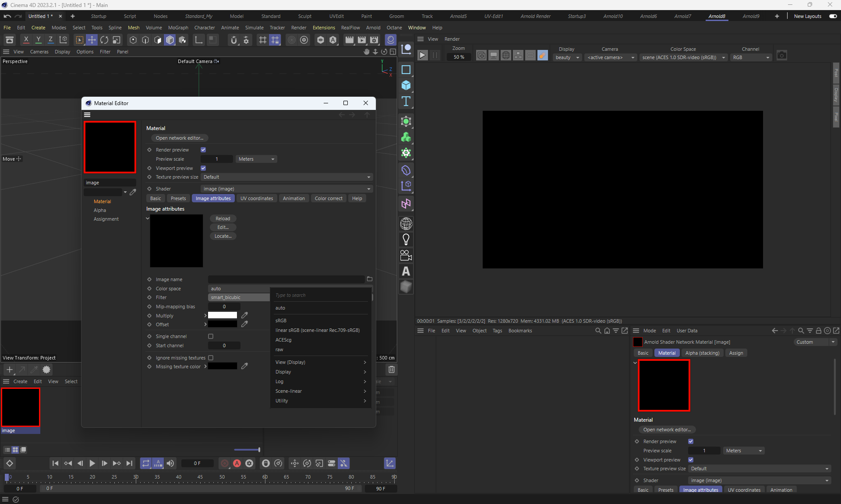
Task: Click the Play Forwards timeline button
Action: click(92, 463)
